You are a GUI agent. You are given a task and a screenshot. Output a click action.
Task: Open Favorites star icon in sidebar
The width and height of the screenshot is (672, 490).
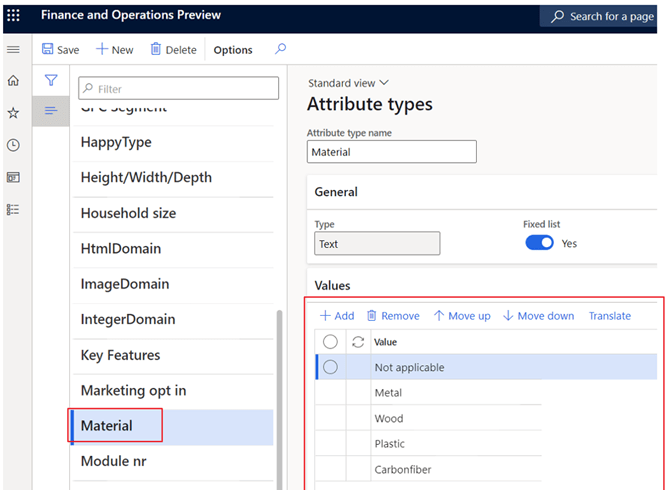(x=13, y=113)
